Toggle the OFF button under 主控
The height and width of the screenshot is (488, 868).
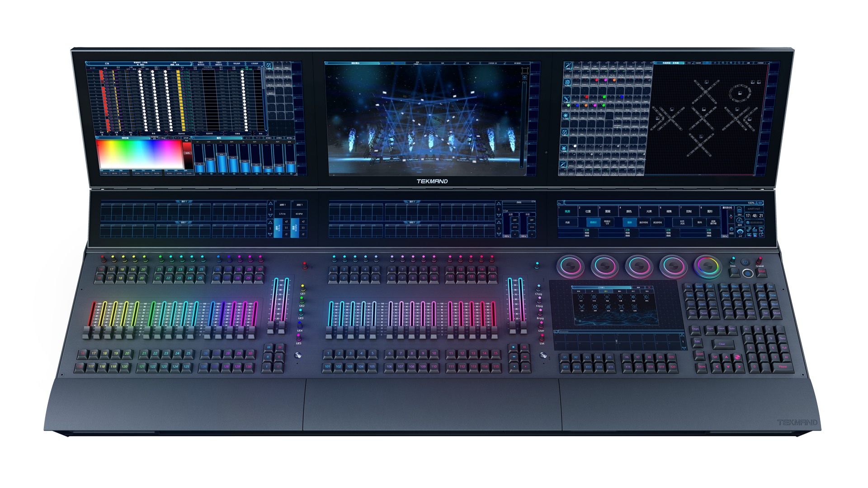[x=515, y=220]
